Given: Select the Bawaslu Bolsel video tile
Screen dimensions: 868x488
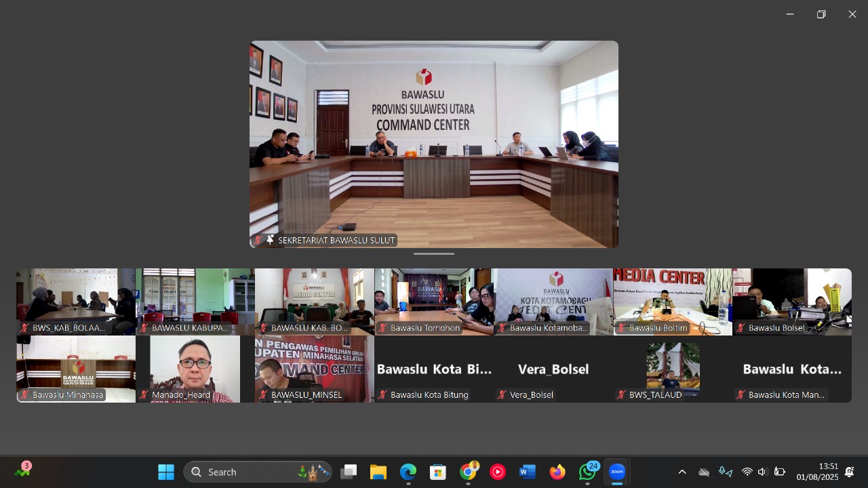Looking at the screenshot, I should coord(792,302).
